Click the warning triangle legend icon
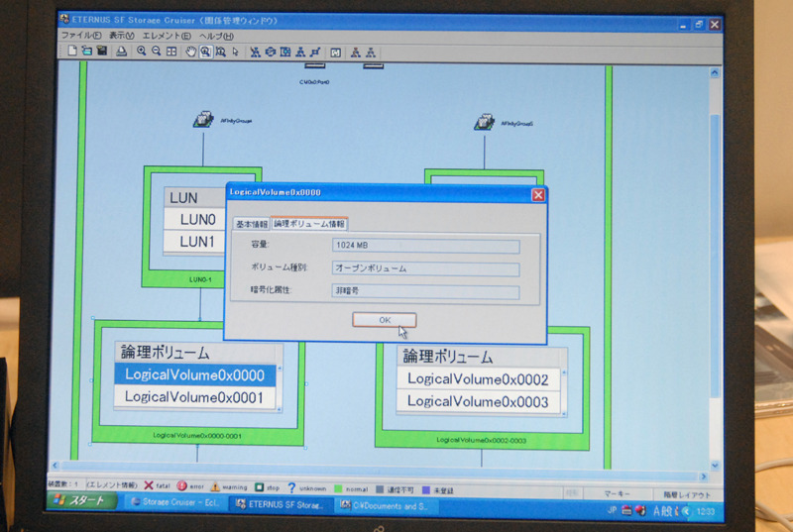This screenshot has height=532, width=793. (x=215, y=486)
